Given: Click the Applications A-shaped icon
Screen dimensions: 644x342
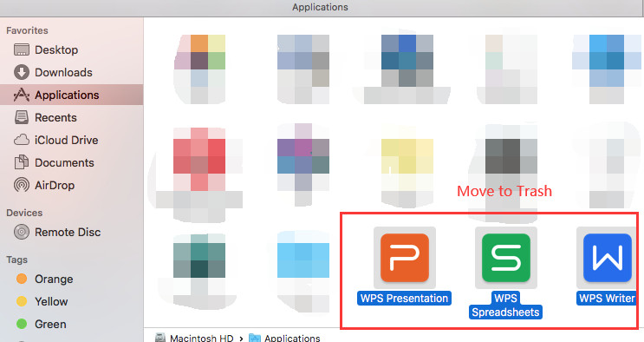Looking at the screenshot, I should [x=22, y=95].
